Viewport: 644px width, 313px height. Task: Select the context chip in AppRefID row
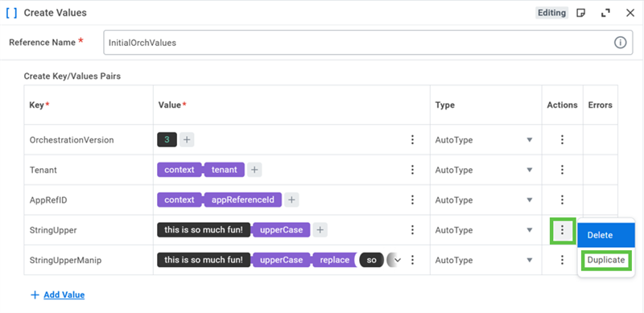[180, 200]
